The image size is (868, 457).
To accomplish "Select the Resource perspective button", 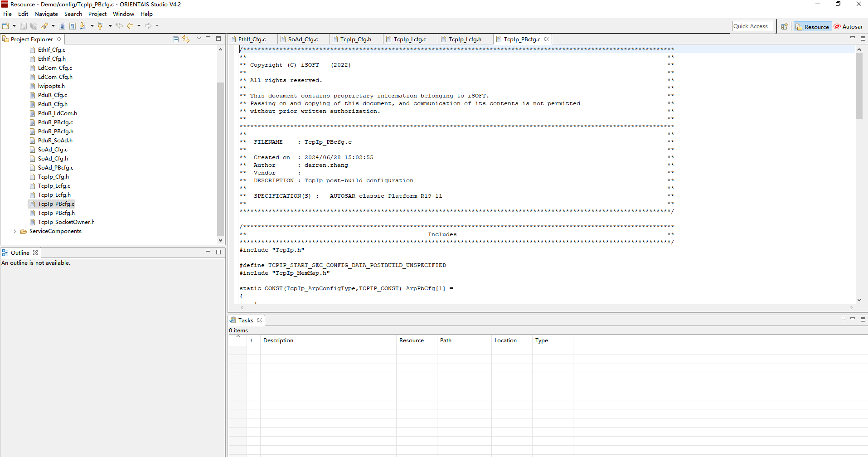I will click(x=813, y=27).
